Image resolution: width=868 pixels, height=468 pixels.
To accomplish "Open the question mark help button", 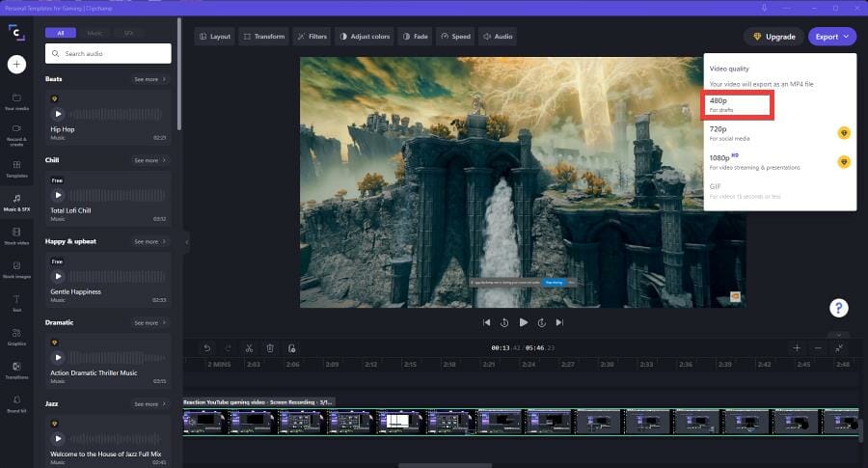I will [839, 308].
